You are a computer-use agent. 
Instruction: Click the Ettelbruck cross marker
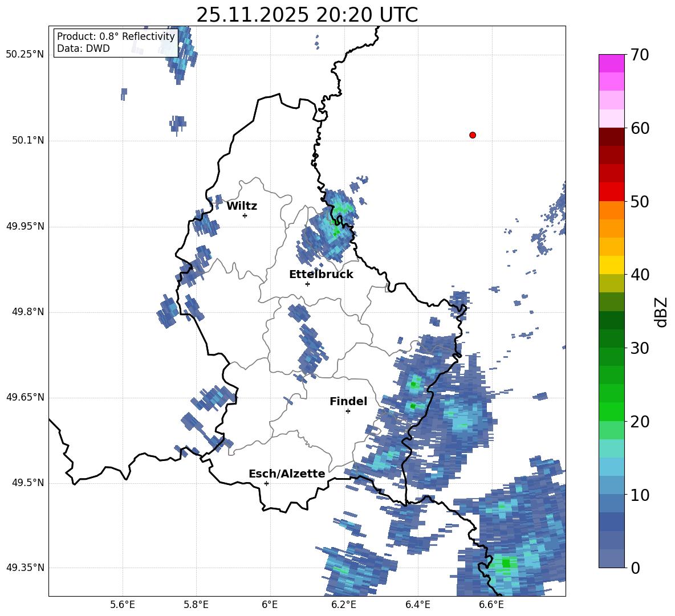coord(307,284)
